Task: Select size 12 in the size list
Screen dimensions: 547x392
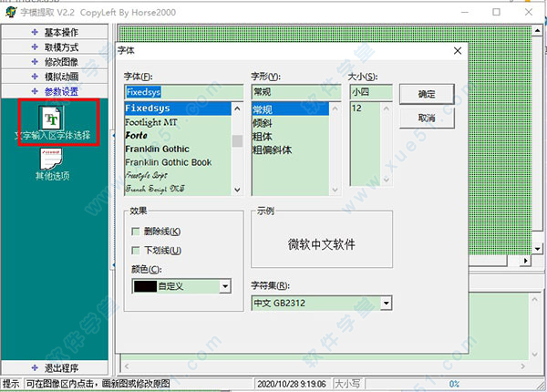Action: point(358,108)
